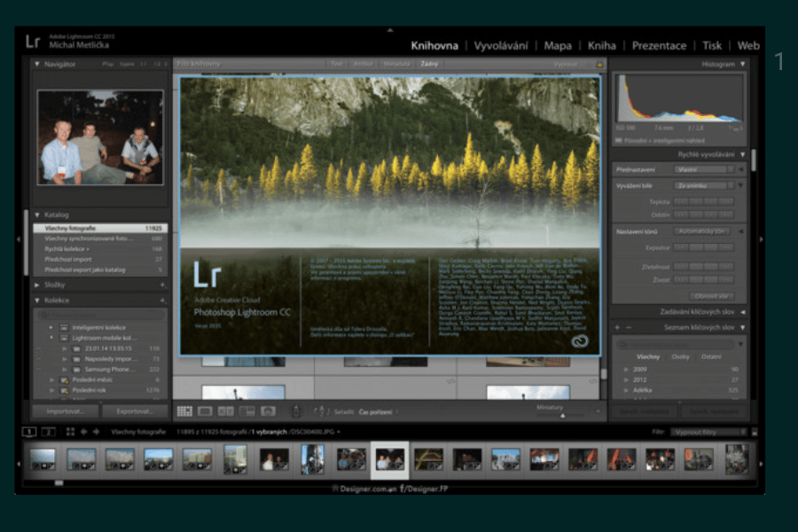Expand the Složky panel
798x532 pixels.
tap(37, 285)
